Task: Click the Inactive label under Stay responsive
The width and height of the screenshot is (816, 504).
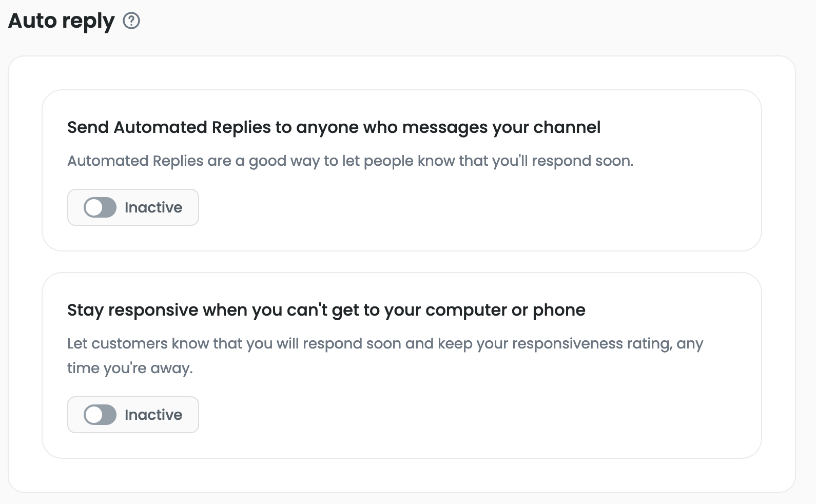Action: (153, 415)
